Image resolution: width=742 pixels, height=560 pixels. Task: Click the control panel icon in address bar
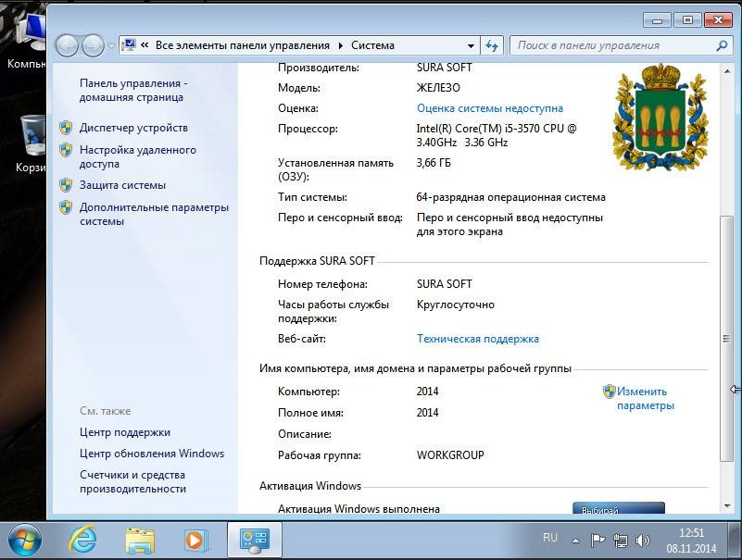(x=129, y=45)
